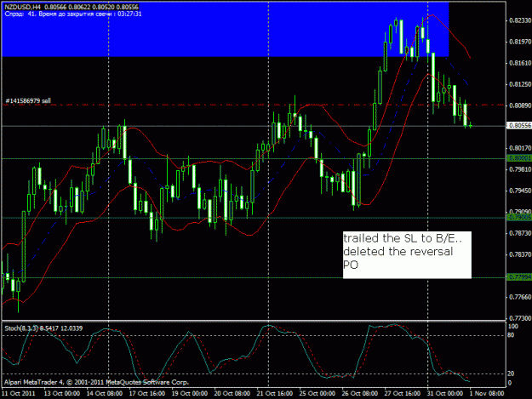Click the 0.80890 price scale value
This screenshot has height=399, width=532.
tap(520, 105)
